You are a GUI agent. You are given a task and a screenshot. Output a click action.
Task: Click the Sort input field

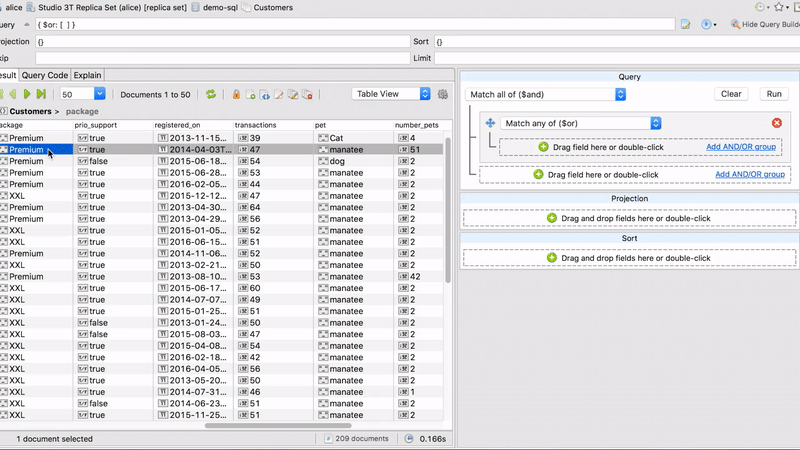coord(617,41)
